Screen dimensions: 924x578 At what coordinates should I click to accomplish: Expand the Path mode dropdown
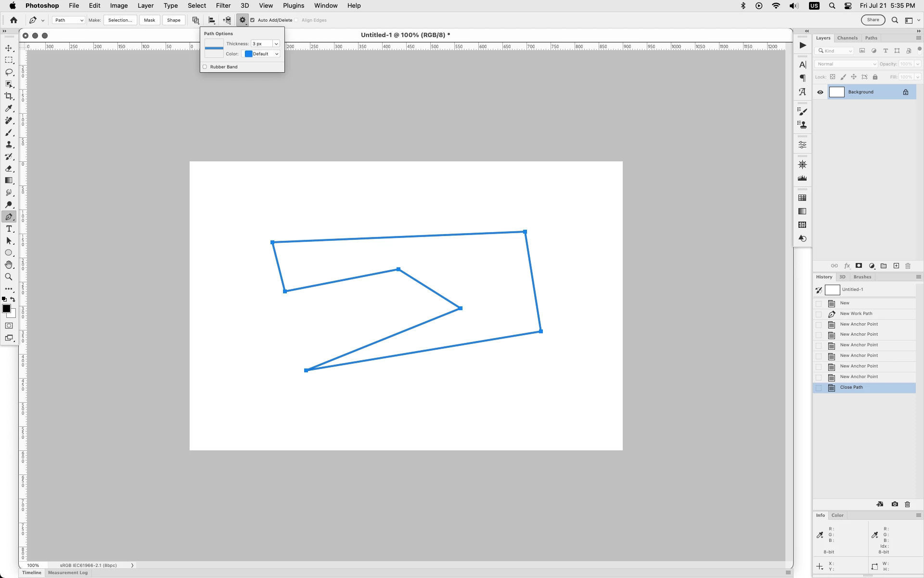click(68, 20)
